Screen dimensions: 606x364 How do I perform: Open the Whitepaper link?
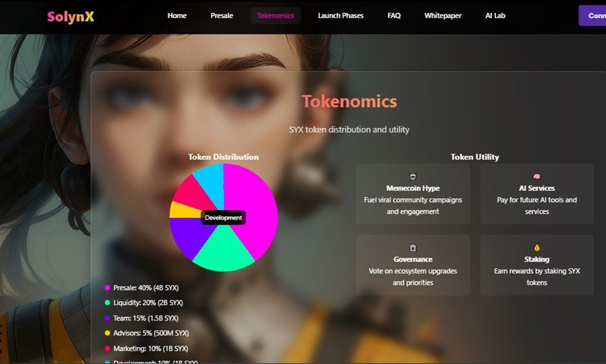tap(443, 16)
